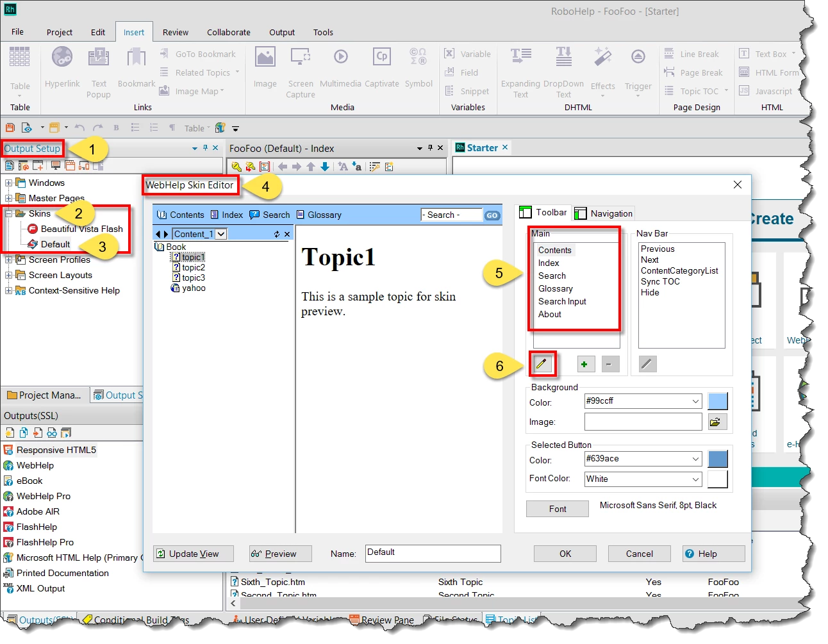The height and width of the screenshot is (644, 828).
Task: Cancel the WebHelp Skin Editor dialog
Action: point(640,554)
